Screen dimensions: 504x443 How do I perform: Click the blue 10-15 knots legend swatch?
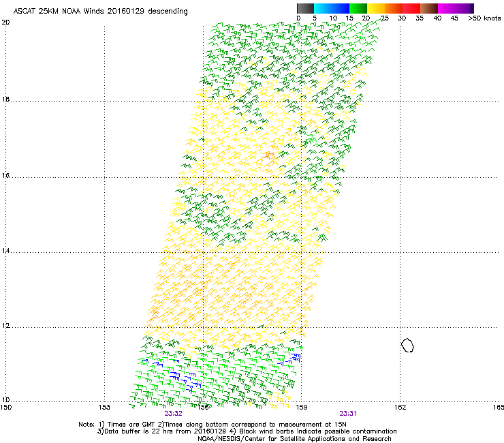[x=341, y=8]
